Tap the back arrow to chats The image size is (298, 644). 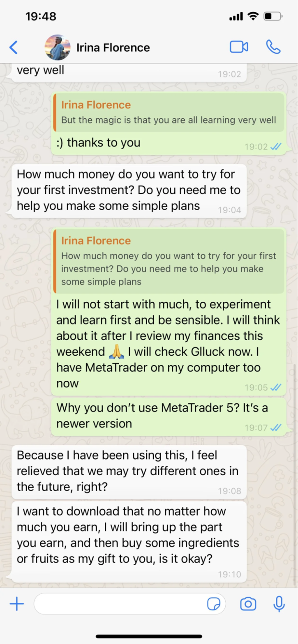(14, 47)
